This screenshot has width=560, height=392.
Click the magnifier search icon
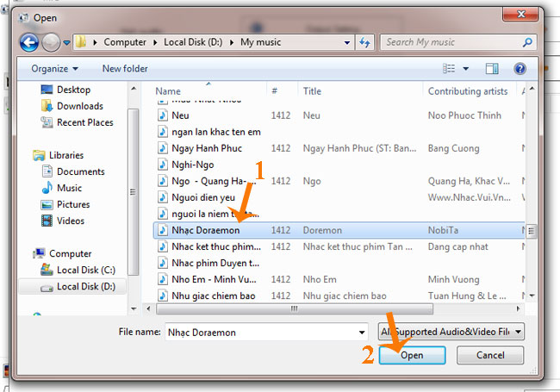[527, 42]
